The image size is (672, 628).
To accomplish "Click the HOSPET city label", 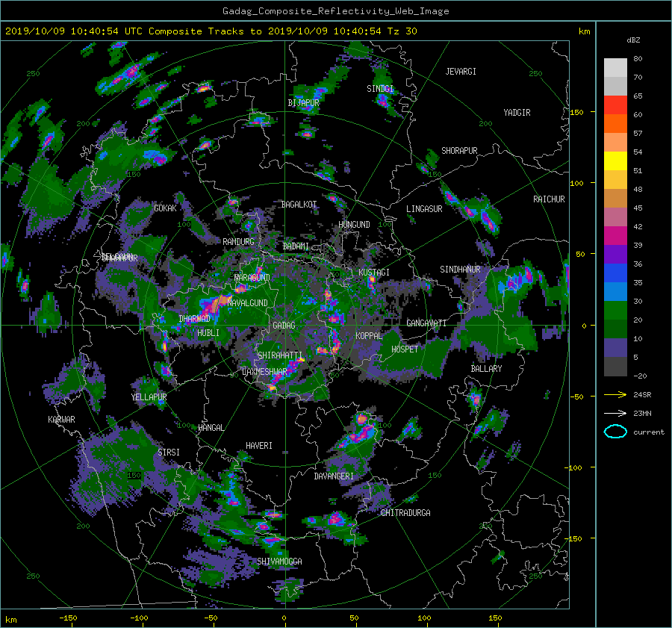I will coord(405,349).
